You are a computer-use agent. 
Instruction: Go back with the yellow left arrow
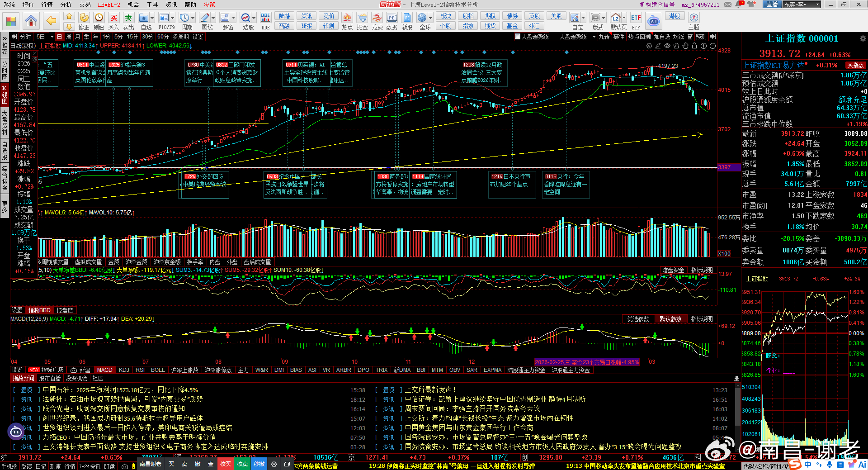point(52,21)
